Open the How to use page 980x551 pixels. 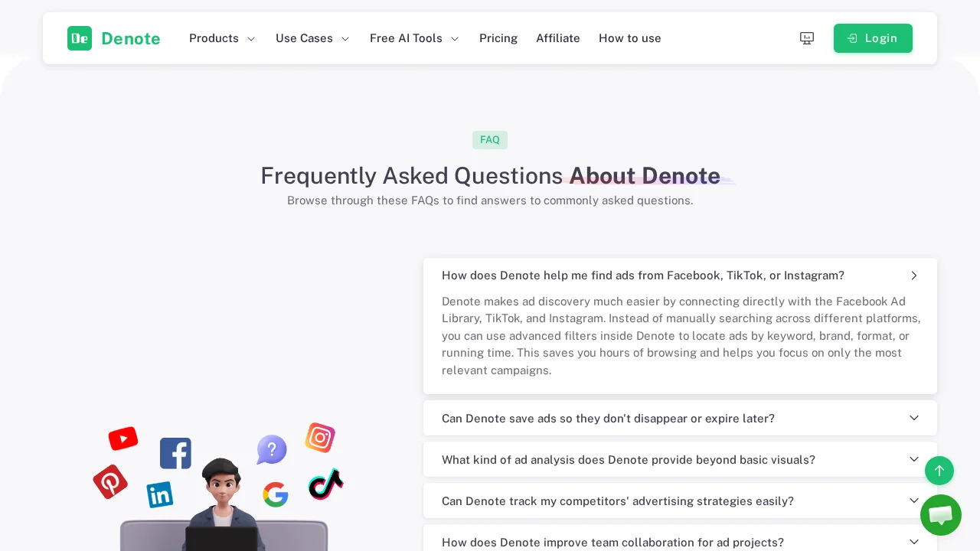tap(630, 38)
